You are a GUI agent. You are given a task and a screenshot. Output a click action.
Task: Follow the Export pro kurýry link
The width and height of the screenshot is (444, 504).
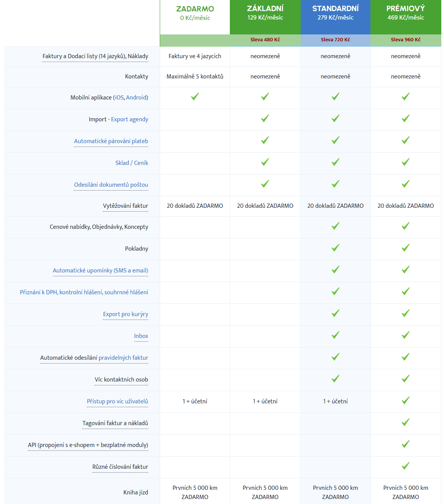pyautogui.click(x=126, y=314)
